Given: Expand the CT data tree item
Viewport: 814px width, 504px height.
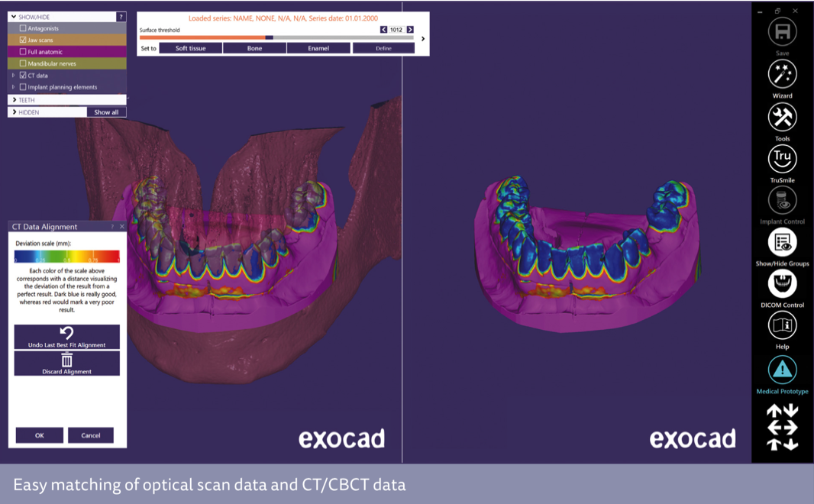Looking at the screenshot, I should click(x=13, y=76).
